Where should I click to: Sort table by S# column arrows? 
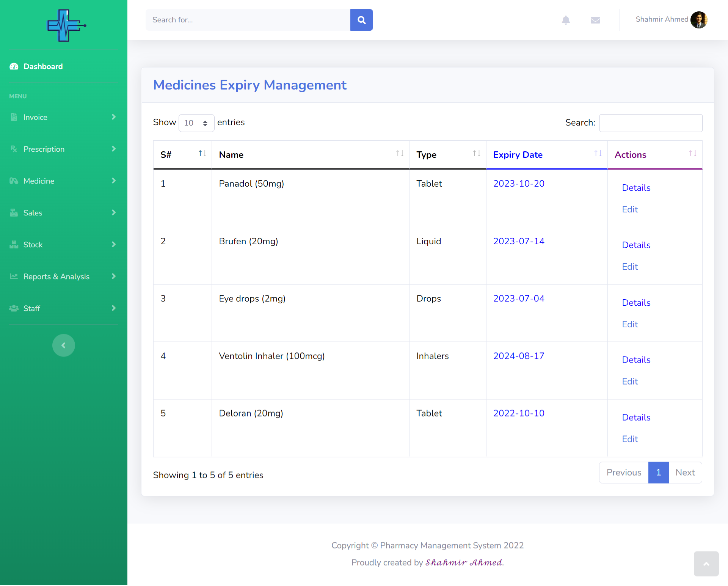[202, 154]
